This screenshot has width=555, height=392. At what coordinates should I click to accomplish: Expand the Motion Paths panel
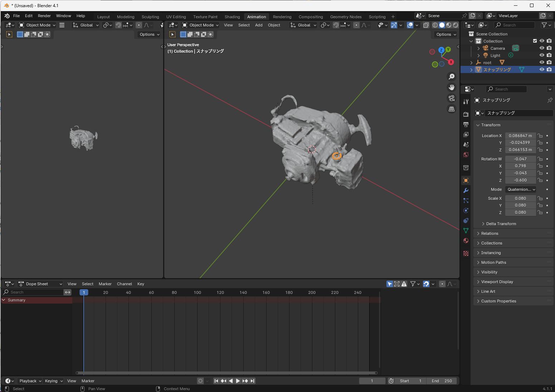tap(493, 262)
